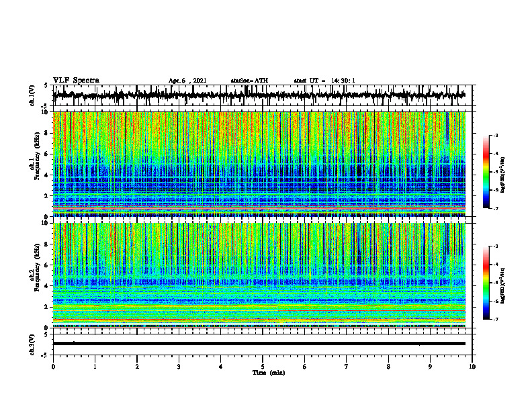
Task: Click the time axis tick label "6"
Action: [305, 367]
